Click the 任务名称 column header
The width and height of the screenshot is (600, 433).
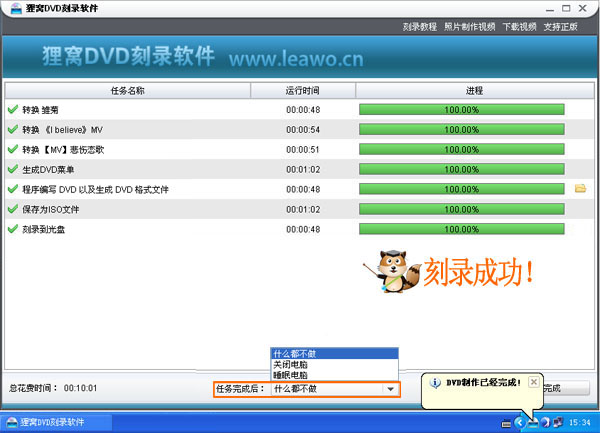point(128,91)
